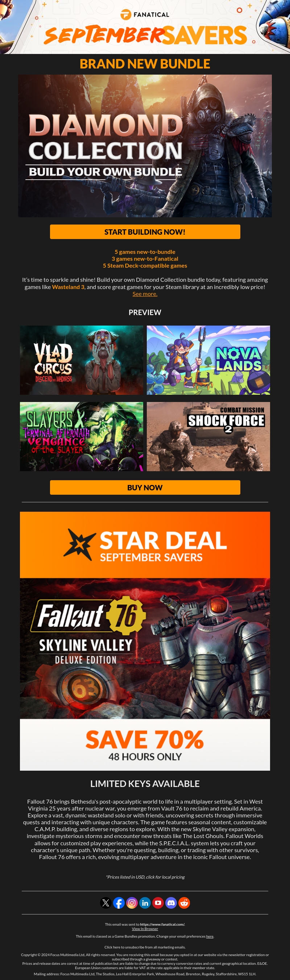The width and height of the screenshot is (290, 980).
Task: Open the Instagram social icon
Action: (132, 903)
